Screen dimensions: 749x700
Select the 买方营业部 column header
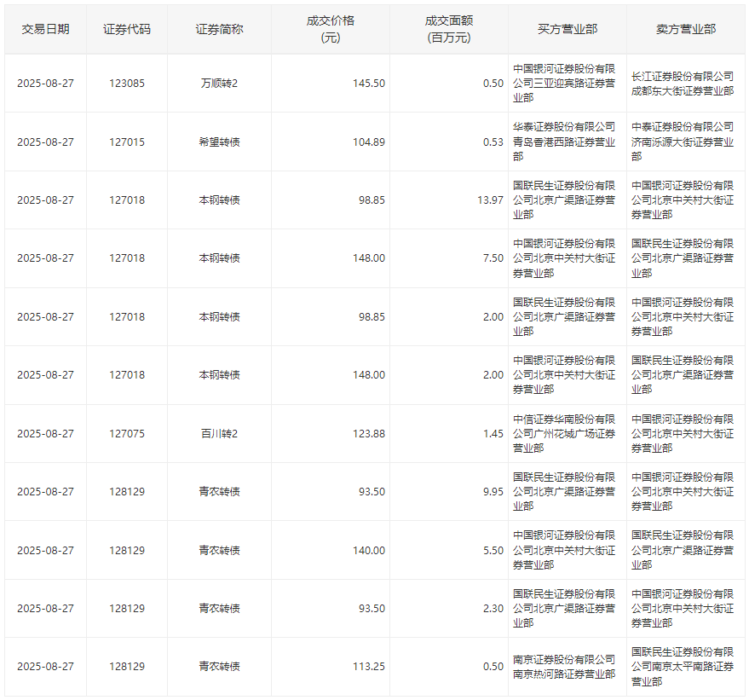click(567, 29)
